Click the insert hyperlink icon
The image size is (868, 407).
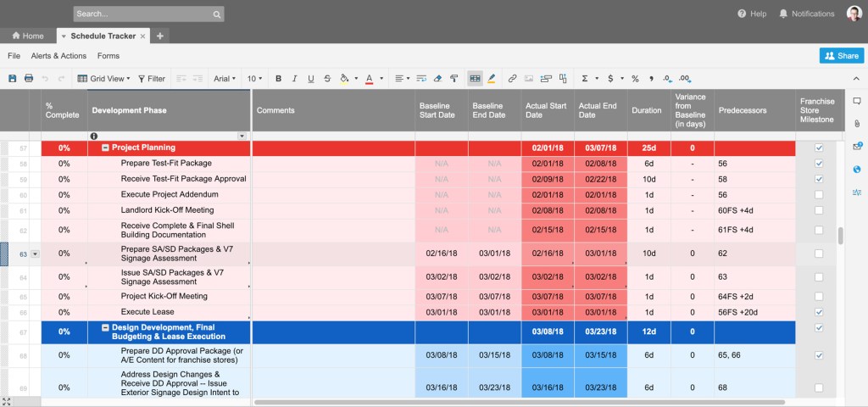click(512, 79)
